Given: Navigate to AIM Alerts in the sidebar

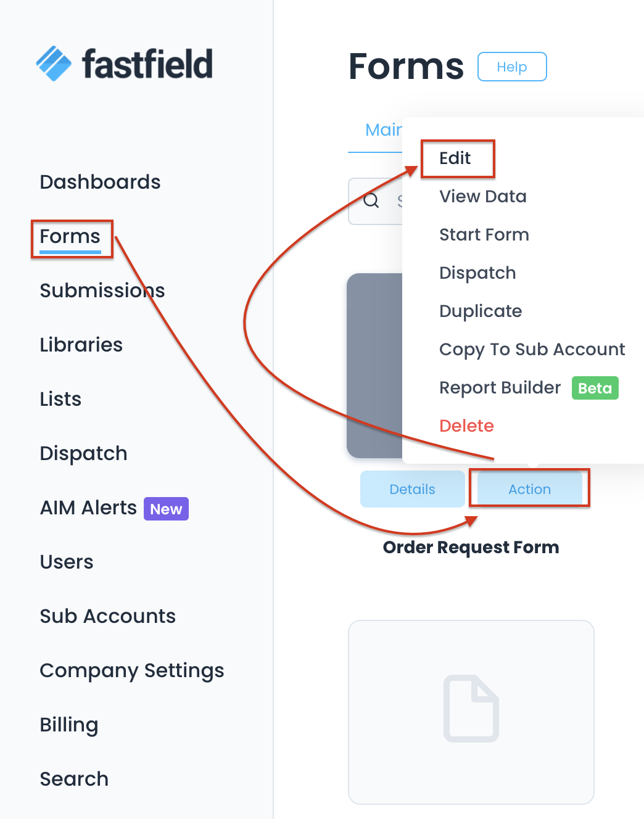Looking at the screenshot, I should pos(88,508).
